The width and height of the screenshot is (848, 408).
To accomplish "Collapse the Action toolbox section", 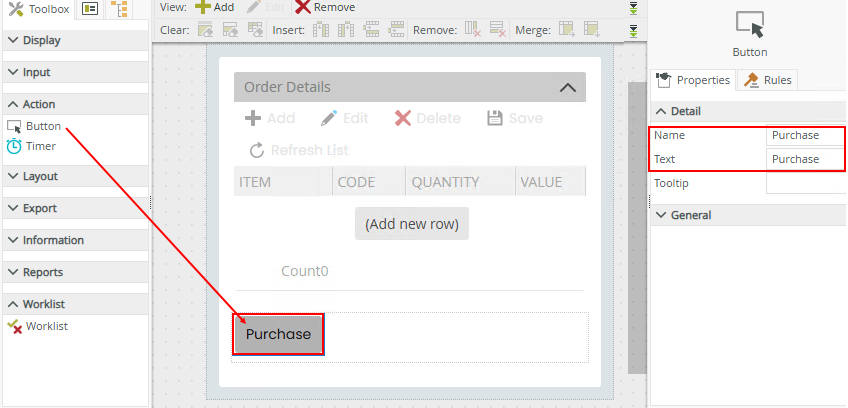I will [75, 104].
